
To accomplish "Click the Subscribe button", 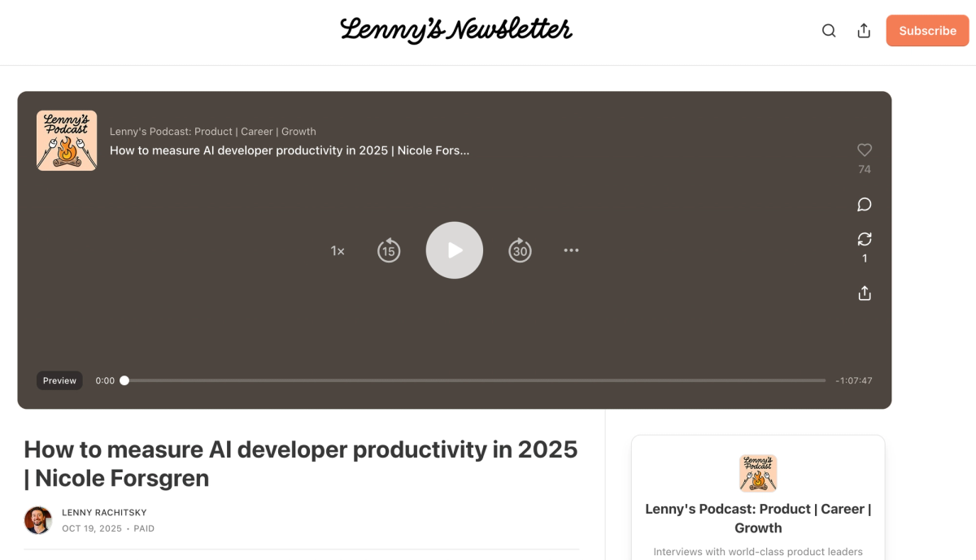I will [x=927, y=30].
